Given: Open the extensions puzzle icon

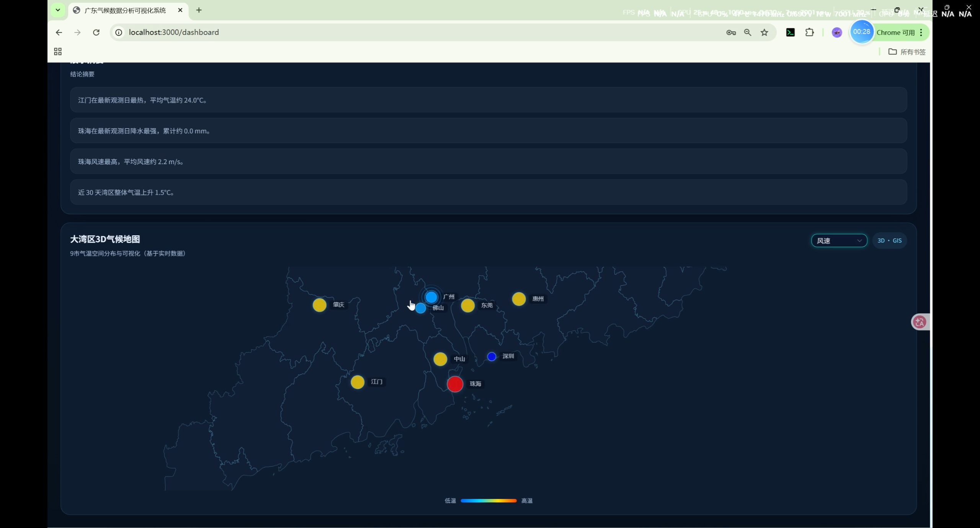Looking at the screenshot, I should (809, 33).
